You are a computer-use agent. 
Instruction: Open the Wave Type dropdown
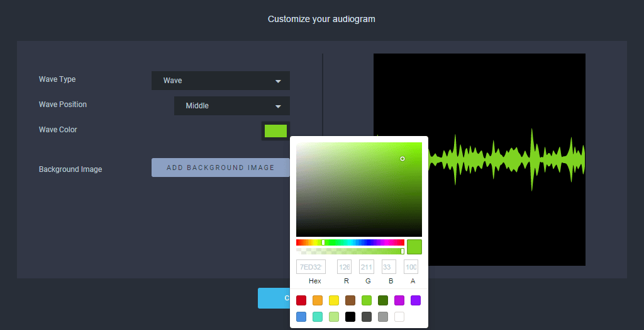tap(221, 81)
